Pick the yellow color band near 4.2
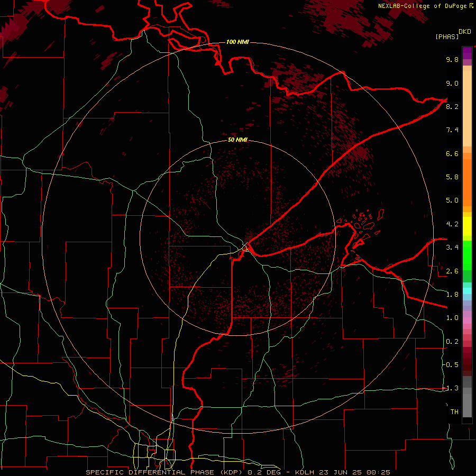Screen dimensions: 476x476 [x=467, y=226]
